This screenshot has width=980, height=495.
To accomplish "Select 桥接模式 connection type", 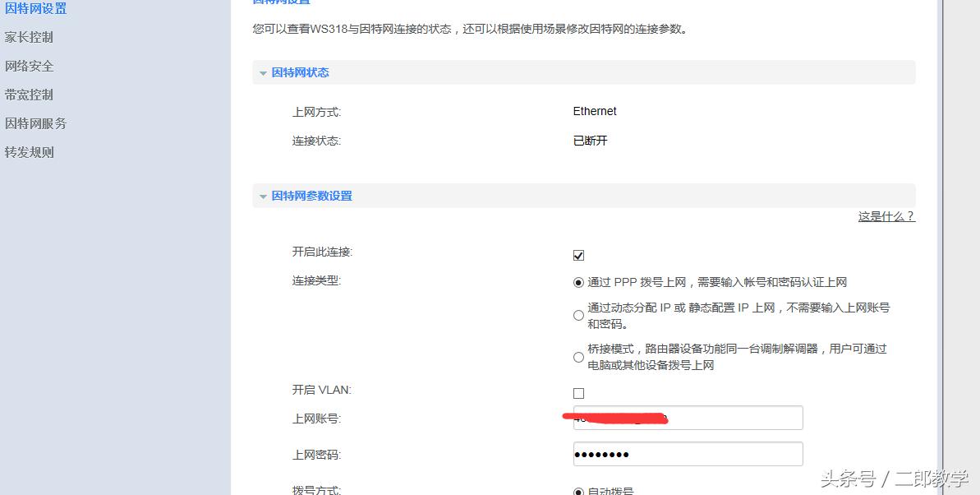I will click(x=578, y=357).
